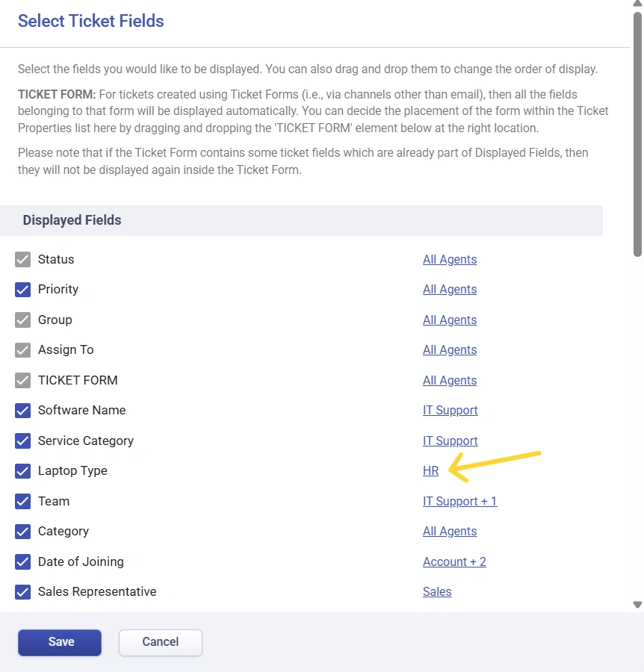Click the scrollbar up arrow
This screenshot has width=644, height=672.
click(x=637, y=4)
